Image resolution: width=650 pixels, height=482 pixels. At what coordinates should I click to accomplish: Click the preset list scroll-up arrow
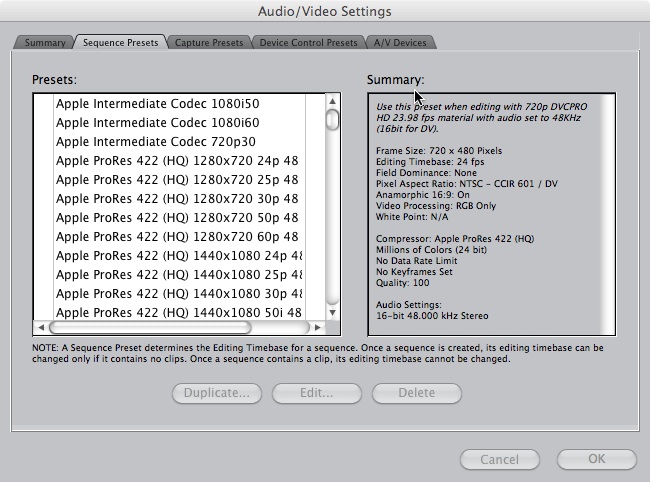click(333, 102)
